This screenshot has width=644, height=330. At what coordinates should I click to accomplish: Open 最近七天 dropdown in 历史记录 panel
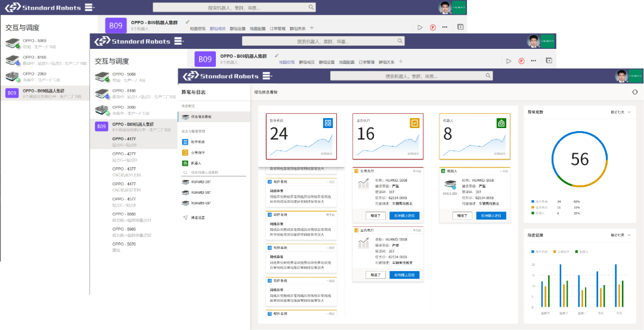(x=620, y=235)
